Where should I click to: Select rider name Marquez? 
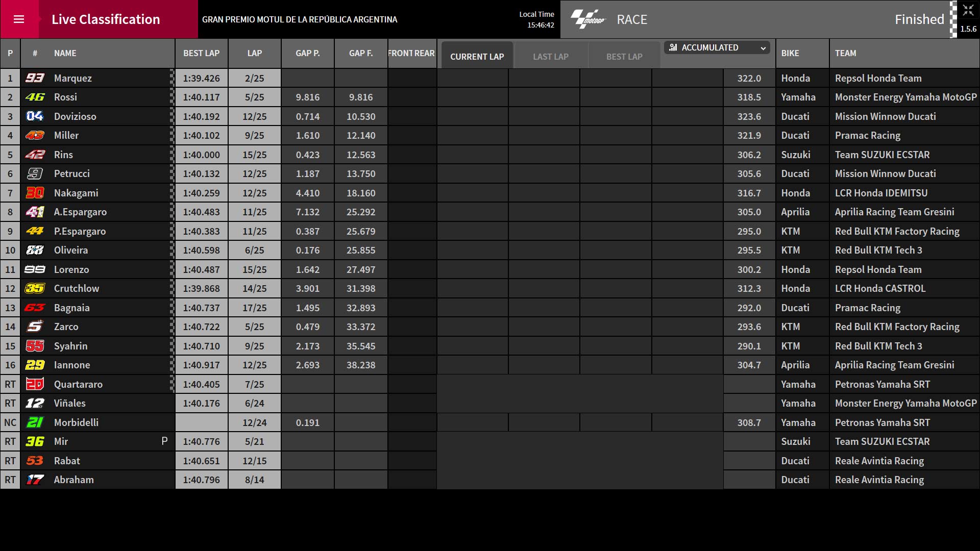click(x=73, y=78)
